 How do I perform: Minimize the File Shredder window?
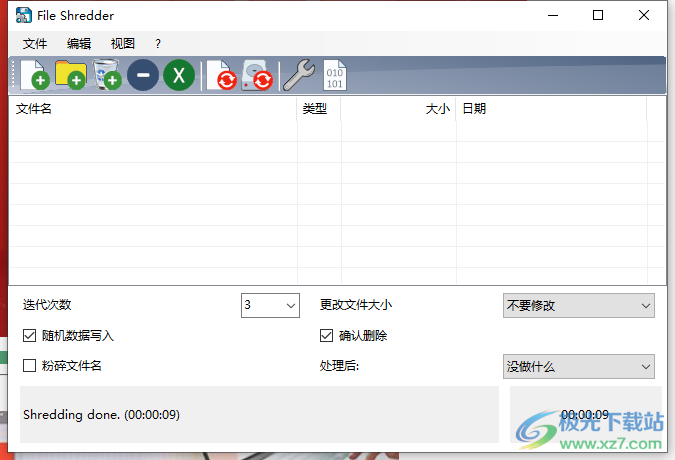tap(553, 15)
